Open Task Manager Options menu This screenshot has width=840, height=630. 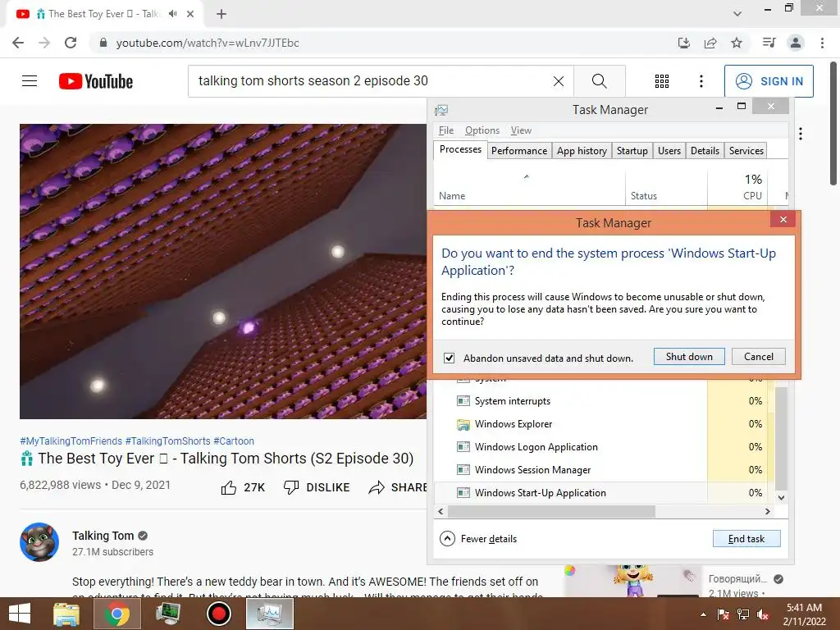click(x=482, y=130)
